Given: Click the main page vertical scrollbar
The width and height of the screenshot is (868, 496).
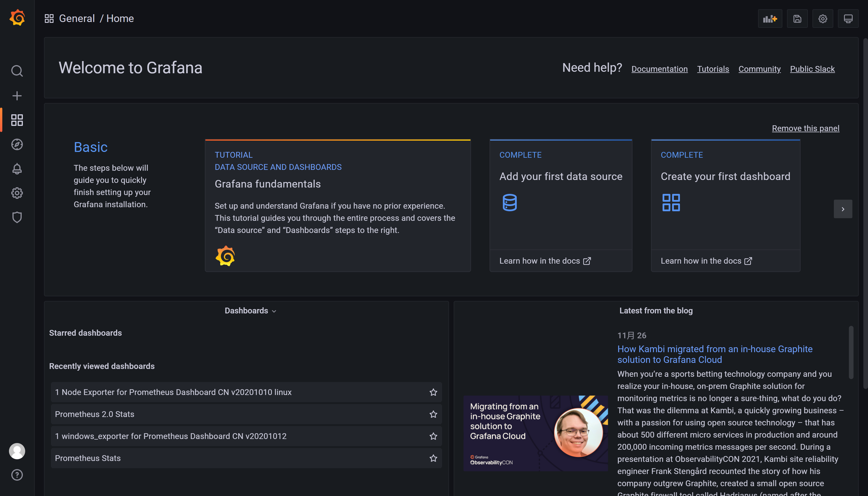Looking at the screenshot, I should (865, 214).
